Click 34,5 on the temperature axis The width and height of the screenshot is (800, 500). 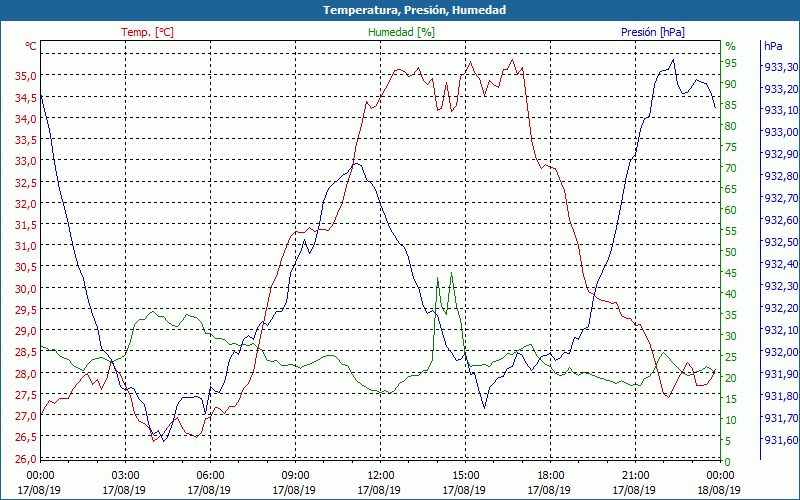[x=25, y=97]
